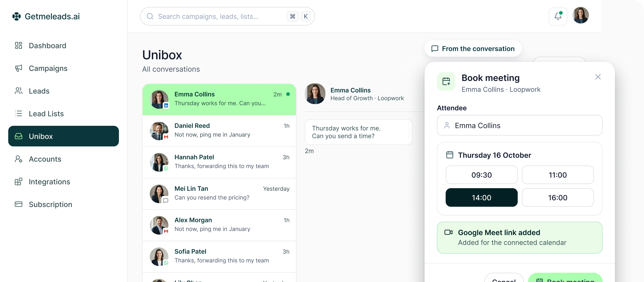The height and width of the screenshot is (282, 644).
Task: Close the Book meeting dialog
Action: [x=598, y=77]
